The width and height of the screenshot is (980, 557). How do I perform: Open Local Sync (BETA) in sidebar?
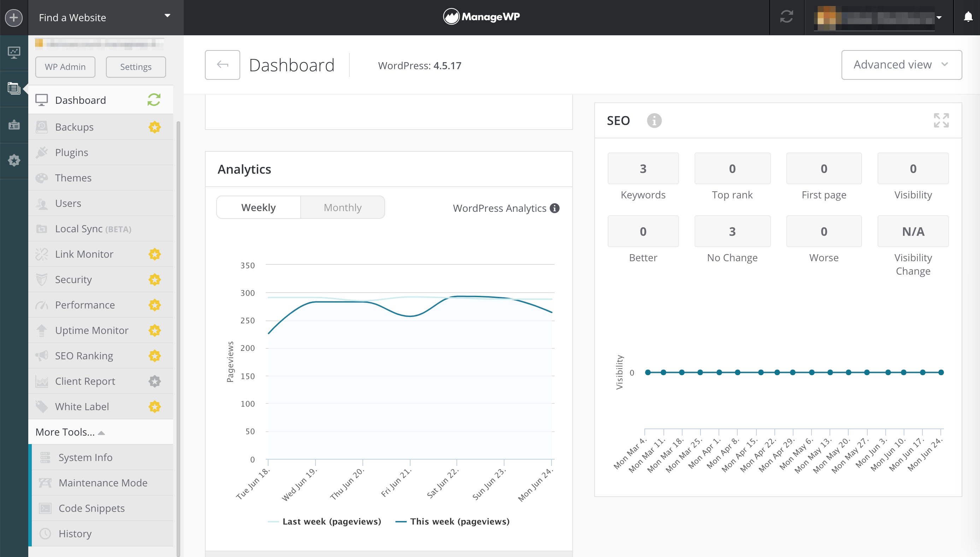101,229
